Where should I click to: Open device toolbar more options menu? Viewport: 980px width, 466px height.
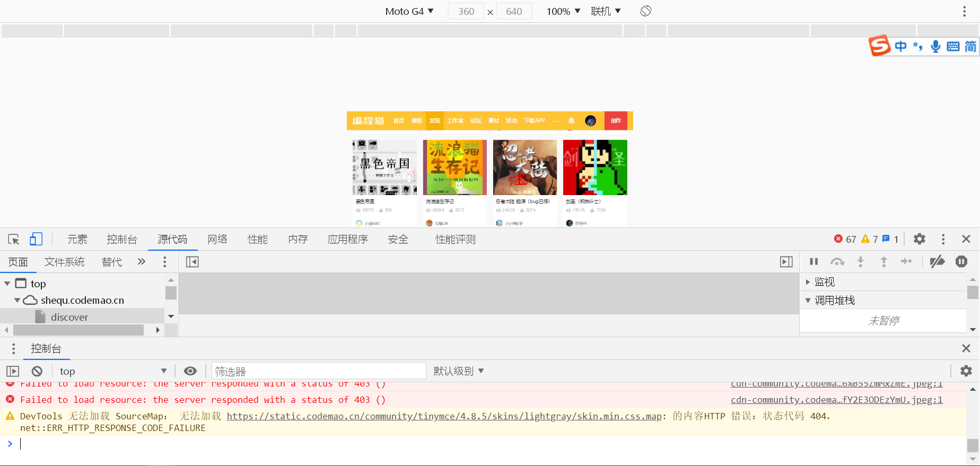[x=964, y=11]
